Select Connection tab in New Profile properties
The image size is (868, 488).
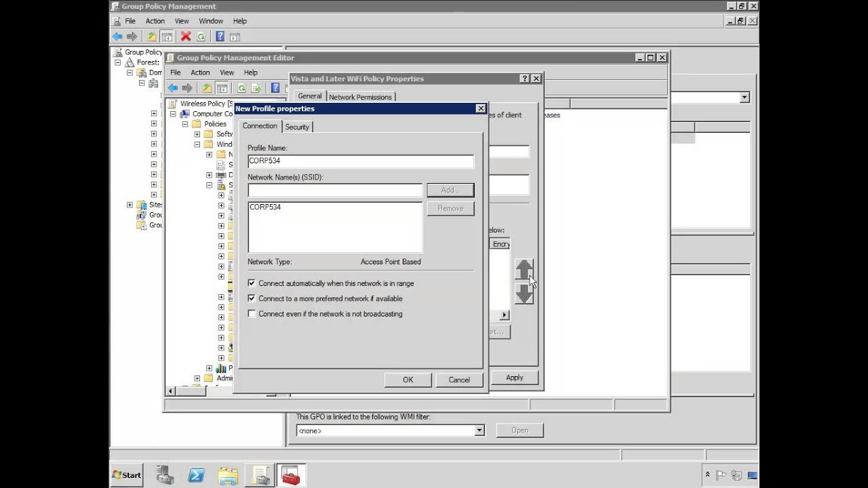(260, 126)
